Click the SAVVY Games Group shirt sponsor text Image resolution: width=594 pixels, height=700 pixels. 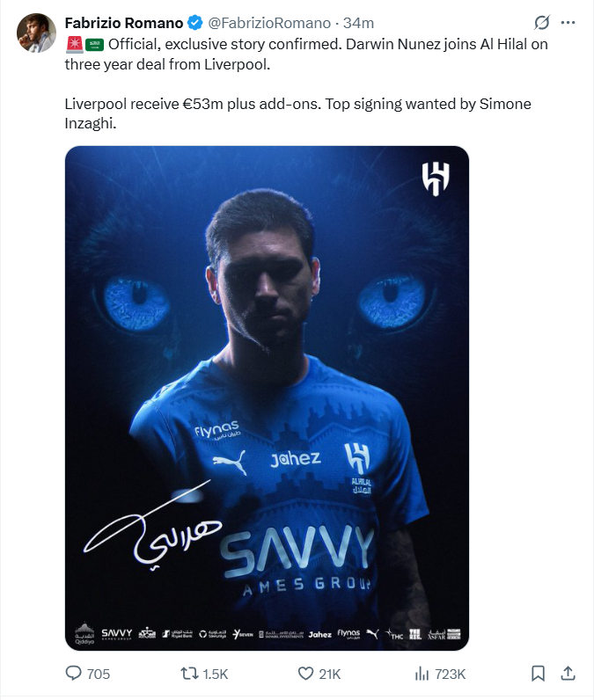297,561
